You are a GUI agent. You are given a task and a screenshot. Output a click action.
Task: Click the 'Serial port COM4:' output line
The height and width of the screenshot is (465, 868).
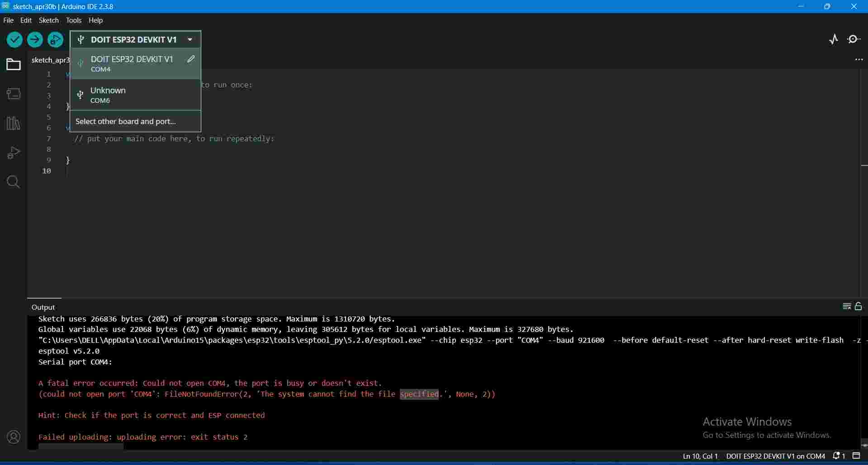(x=75, y=362)
